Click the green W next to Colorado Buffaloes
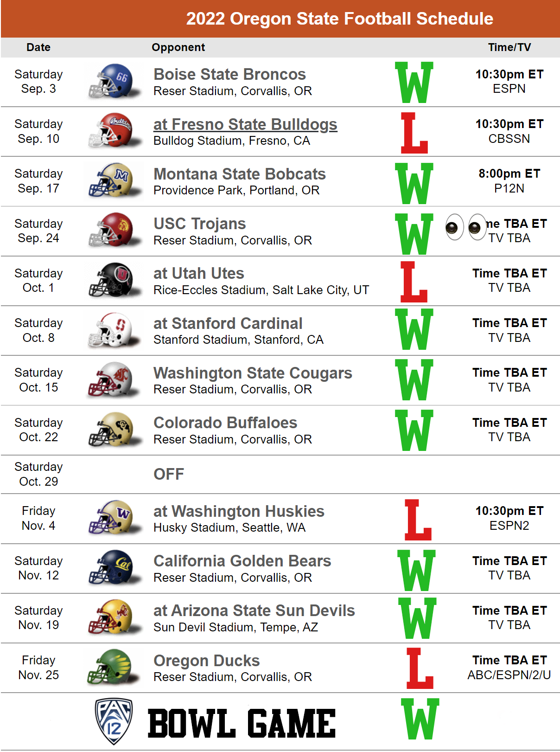This screenshot has width=560, height=752. pyautogui.click(x=414, y=430)
